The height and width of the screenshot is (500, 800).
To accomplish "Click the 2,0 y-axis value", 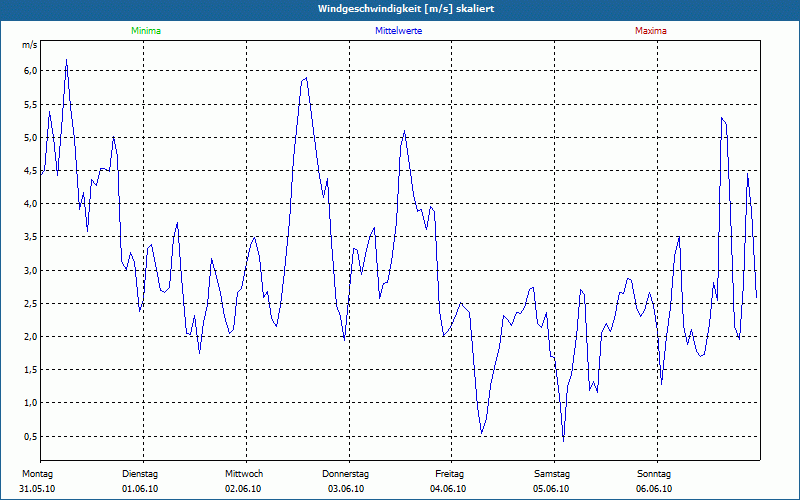I will [31, 337].
